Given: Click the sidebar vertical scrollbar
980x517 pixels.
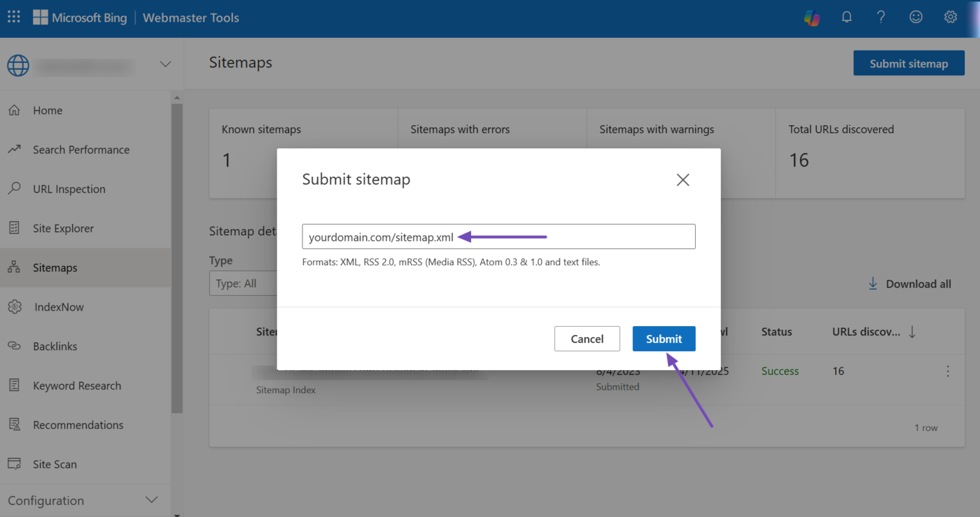Looking at the screenshot, I should point(176,259).
